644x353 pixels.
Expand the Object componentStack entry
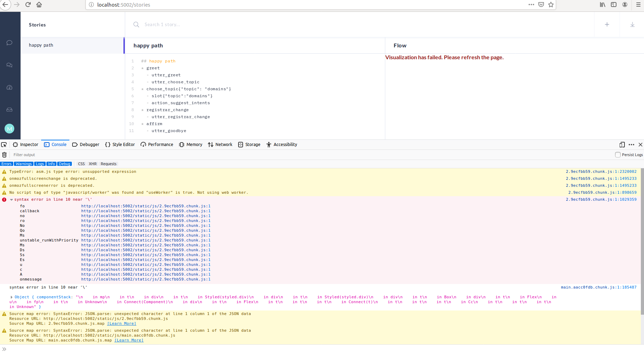[12, 297]
